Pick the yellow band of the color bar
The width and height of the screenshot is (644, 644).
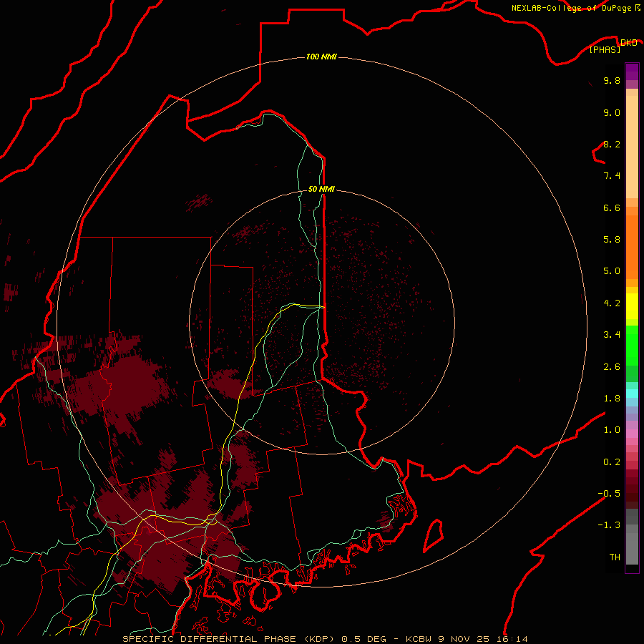coord(632,306)
